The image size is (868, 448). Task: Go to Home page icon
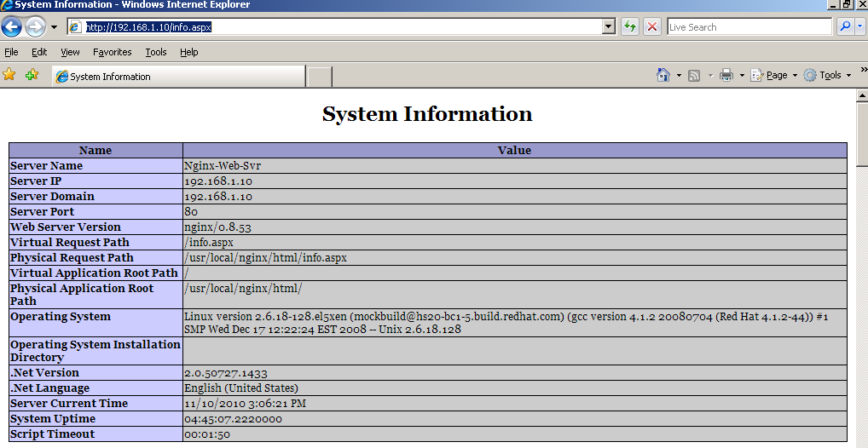[x=663, y=75]
